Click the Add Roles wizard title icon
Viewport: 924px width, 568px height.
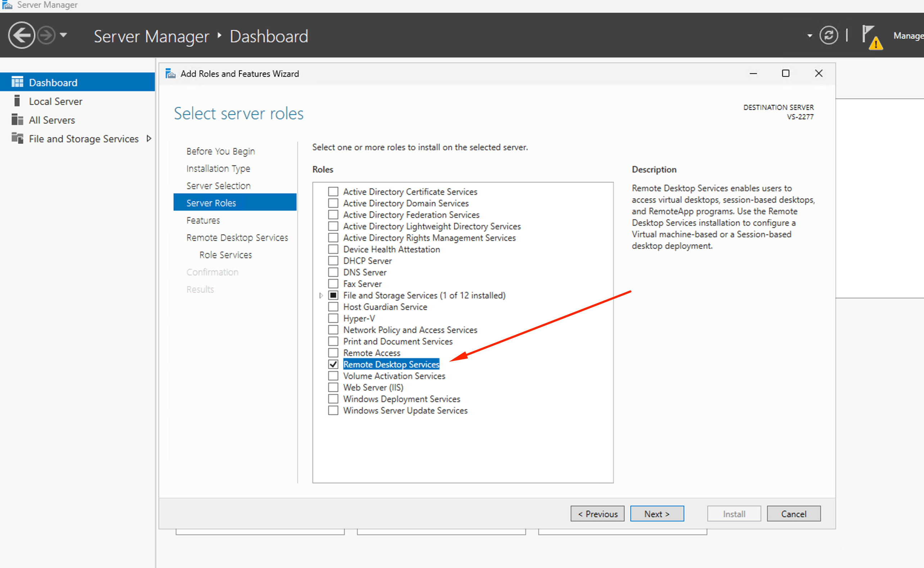pyautogui.click(x=171, y=73)
